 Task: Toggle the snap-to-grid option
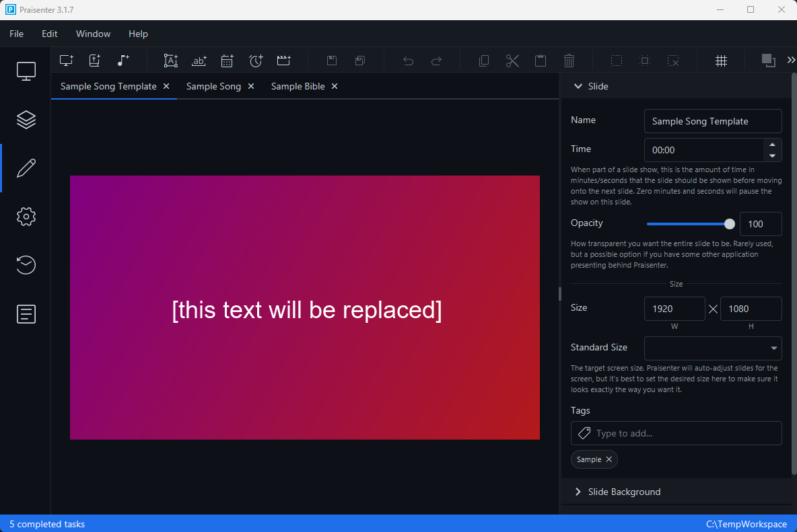pyautogui.click(x=721, y=60)
